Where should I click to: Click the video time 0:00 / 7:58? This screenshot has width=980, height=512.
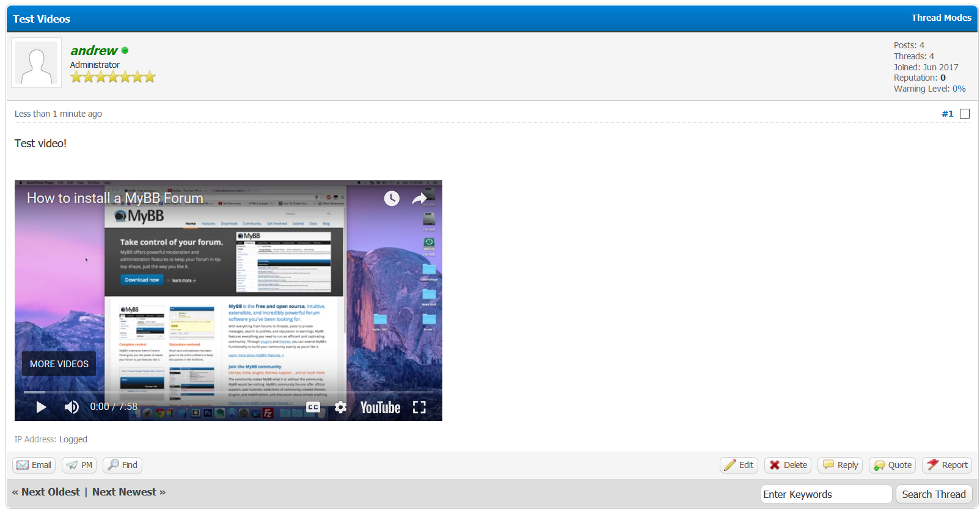click(114, 407)
